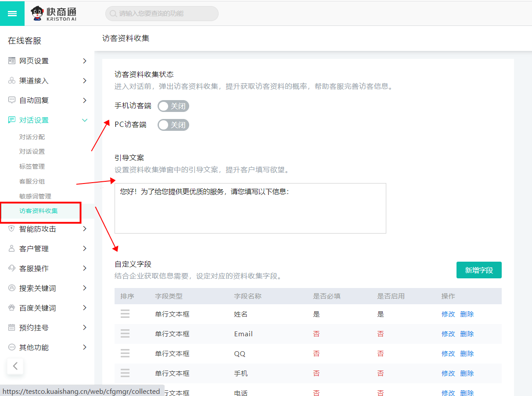Expand the 预约挂号 menu chevron
The image size is (532, 396).
tap(85, 328)
